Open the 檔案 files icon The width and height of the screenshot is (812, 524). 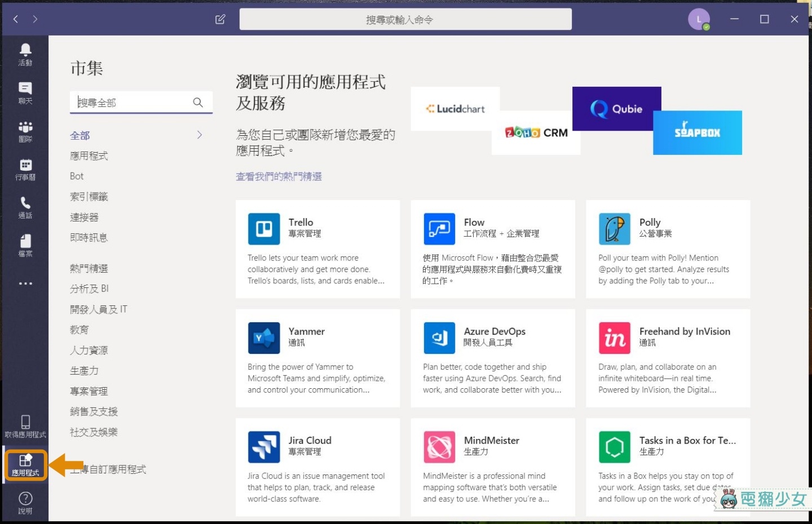pos(25,241)
